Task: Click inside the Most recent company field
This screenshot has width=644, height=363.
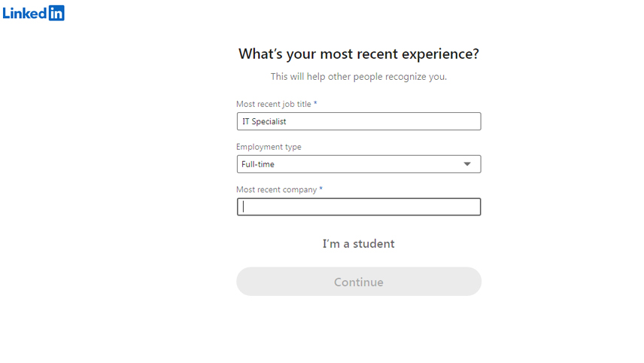Action: click(359, 207)
